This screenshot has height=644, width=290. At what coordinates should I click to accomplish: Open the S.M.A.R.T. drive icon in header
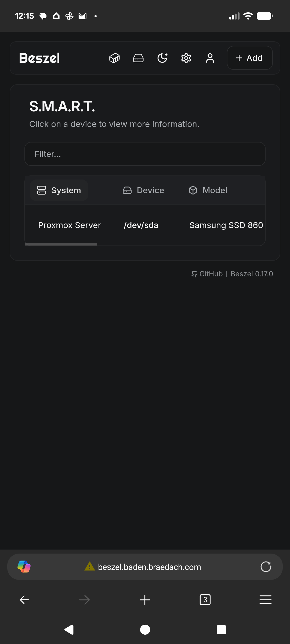[138, 58]
